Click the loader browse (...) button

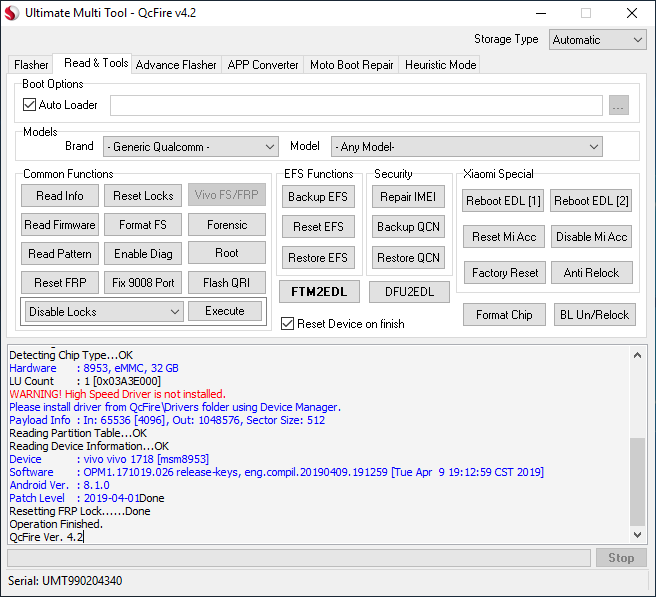(x=618, y=105)
